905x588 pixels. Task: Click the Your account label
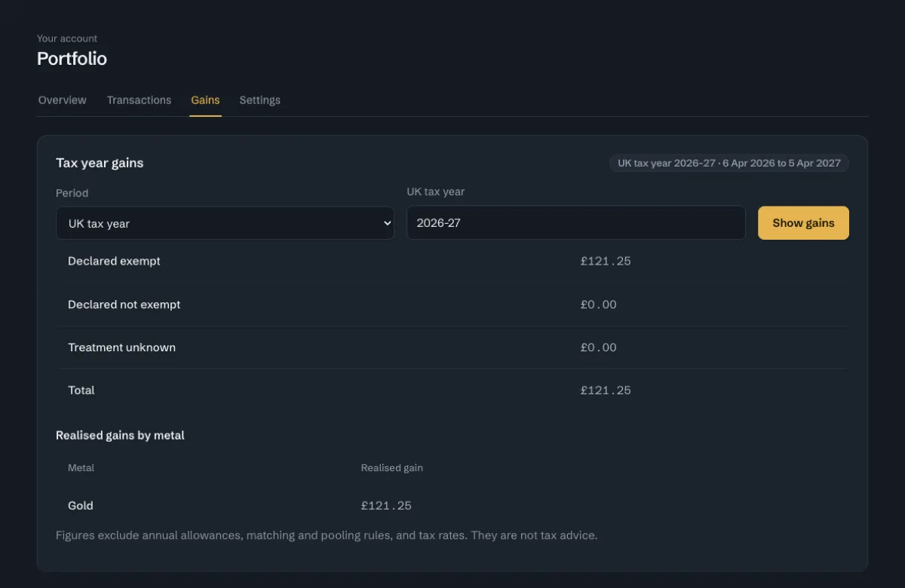pyautogui.click(x=67, y=38)
